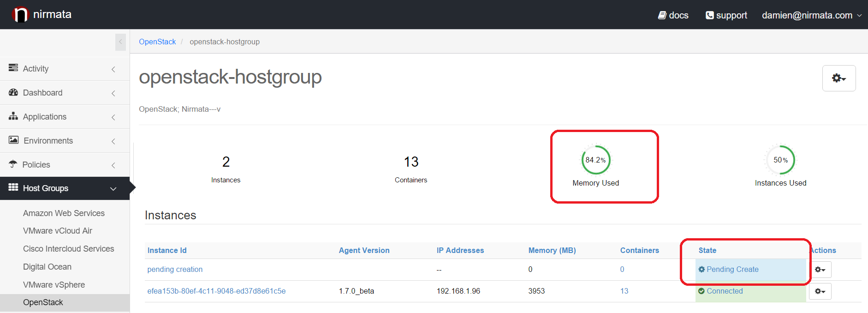The width and height of the screenshot is (868, 313).
Task: Click the 84.2% Memory Used gauge
Action: click(x=596, y=160)
